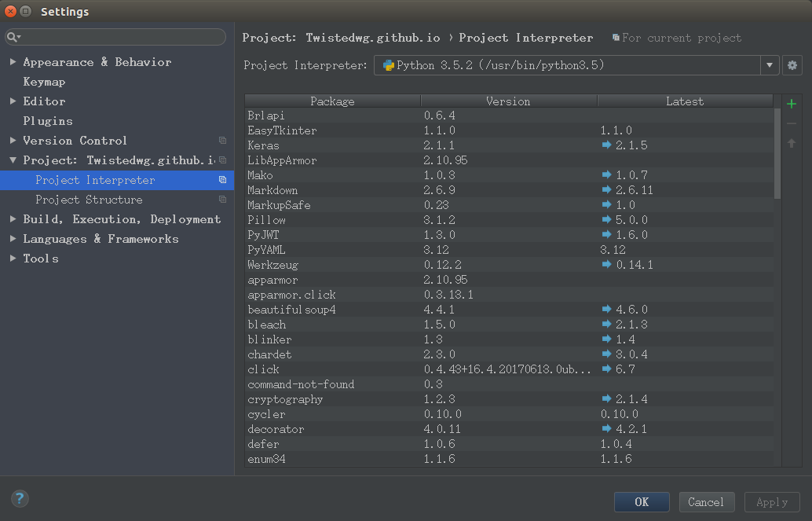
Task: Select the decorator package row
Action: tap(509, 429)
